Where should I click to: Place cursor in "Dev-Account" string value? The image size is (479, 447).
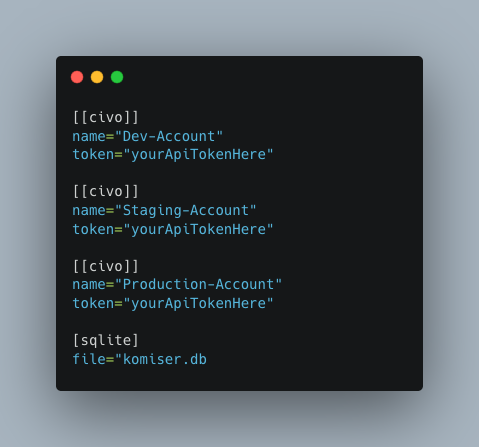point(169,136)
